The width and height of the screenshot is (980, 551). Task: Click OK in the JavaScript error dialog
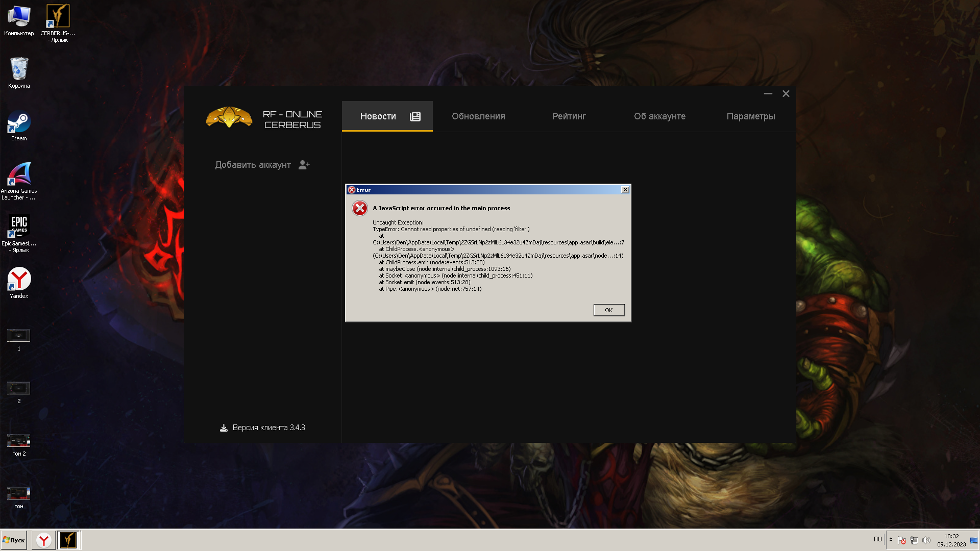609,310
